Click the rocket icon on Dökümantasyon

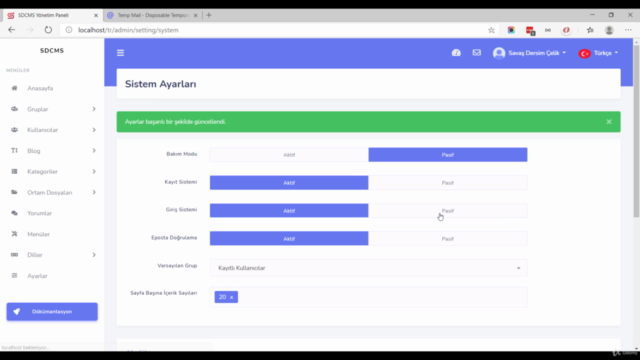[x=16, y=311]
